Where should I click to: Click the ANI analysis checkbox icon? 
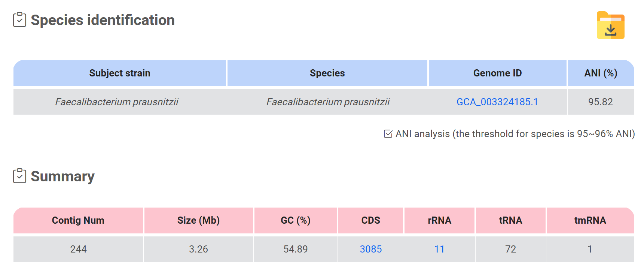388,134
